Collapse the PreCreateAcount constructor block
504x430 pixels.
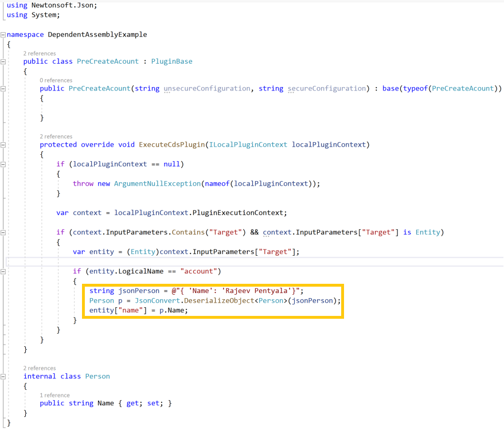click(3, 88)
